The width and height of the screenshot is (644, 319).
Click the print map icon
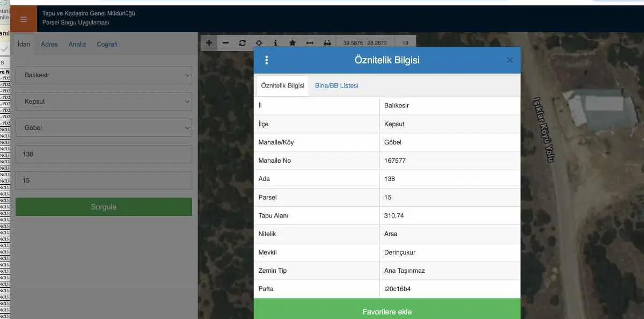(327, 43)
